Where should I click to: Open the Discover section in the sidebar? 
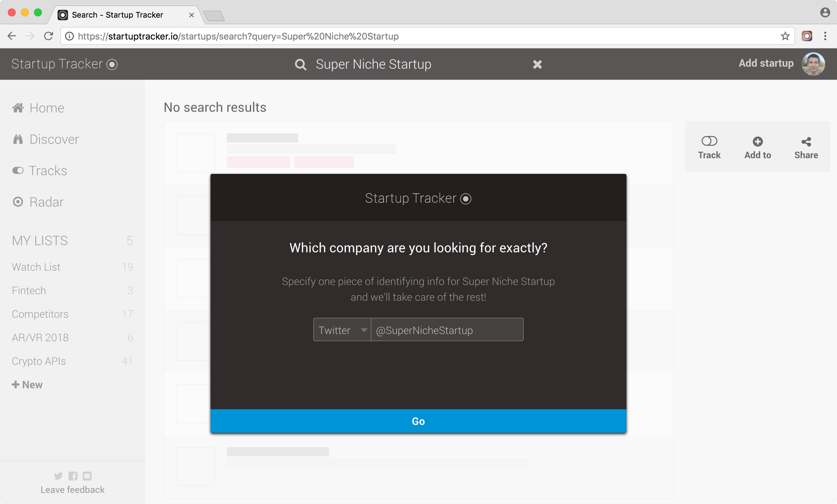[54, 139]
